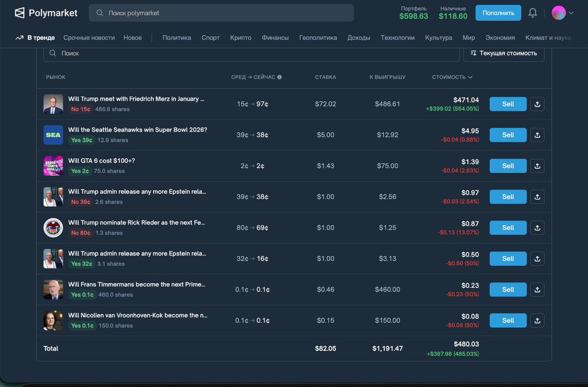
Task: Share the Epstein Yes 32¢ position
Action: (x=537, y=258)
